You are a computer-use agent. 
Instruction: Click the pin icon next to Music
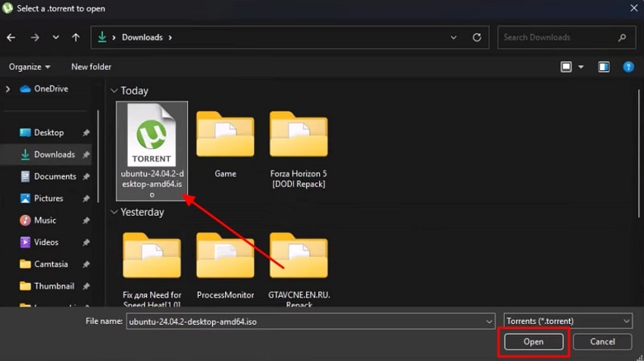click(86, 221)
